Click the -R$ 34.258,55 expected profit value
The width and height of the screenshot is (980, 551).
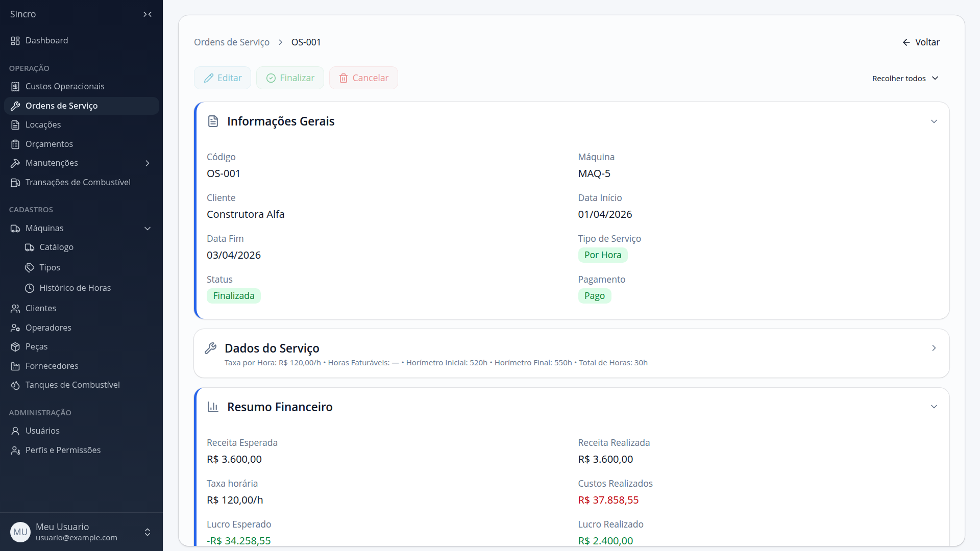(x=239, y=541)
